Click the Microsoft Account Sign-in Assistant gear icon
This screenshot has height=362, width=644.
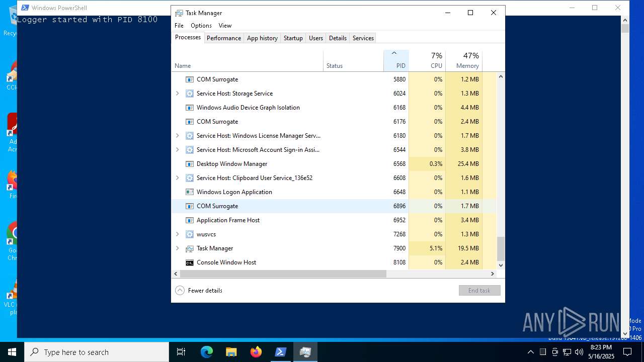190,150
